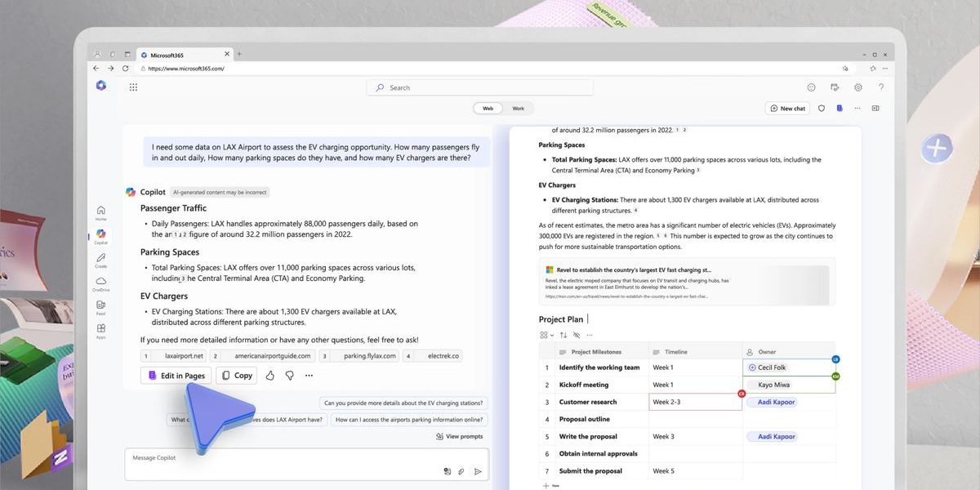This screenshot has height=490, width=980.
Task: Start a New chat
Action: click(787, 108)
